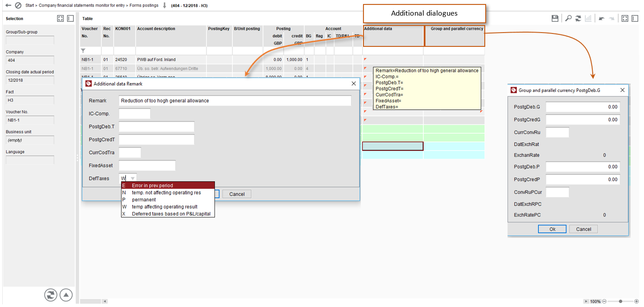Collapse the Selection panel sidebar
Viewport: 644px width, 307px height.
[x=70, y=18]
